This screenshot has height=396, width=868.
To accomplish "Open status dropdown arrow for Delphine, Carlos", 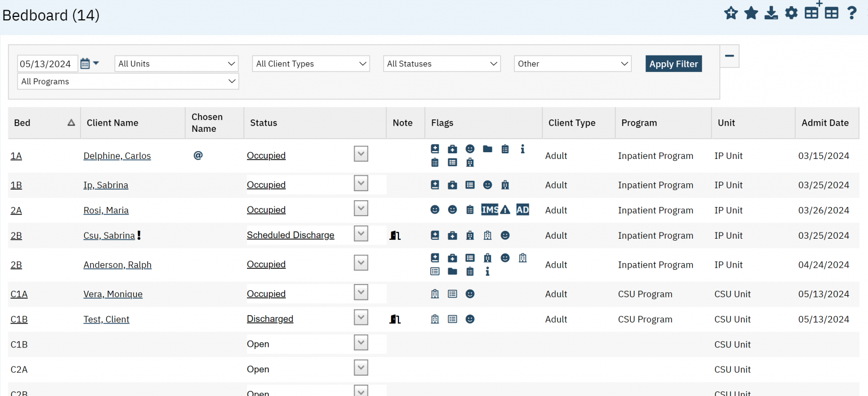I will (361, 154).
